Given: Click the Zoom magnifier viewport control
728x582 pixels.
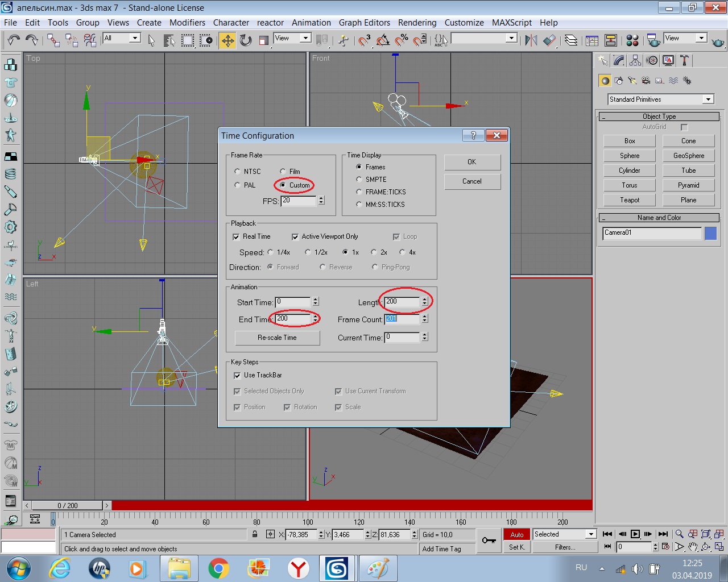Looking at the screenshot, I should coord(679,534).
